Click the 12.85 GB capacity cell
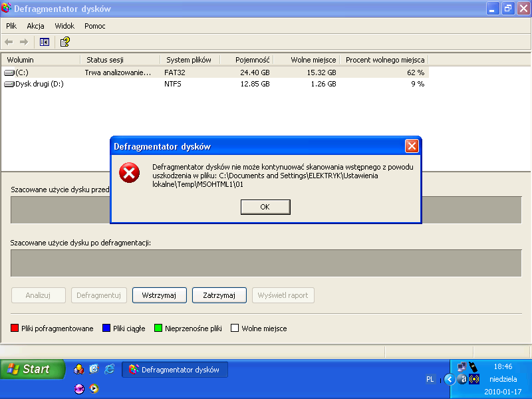 point(255,84)
